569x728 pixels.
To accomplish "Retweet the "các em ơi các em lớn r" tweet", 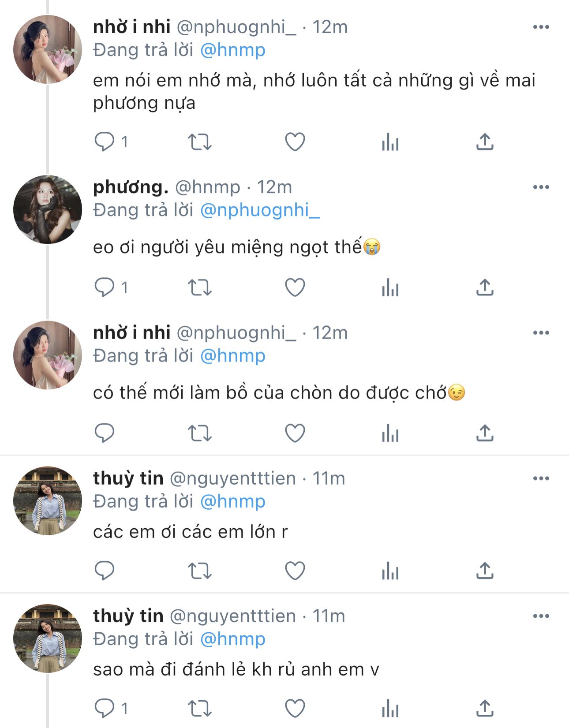I will click(x=200, y=571).
